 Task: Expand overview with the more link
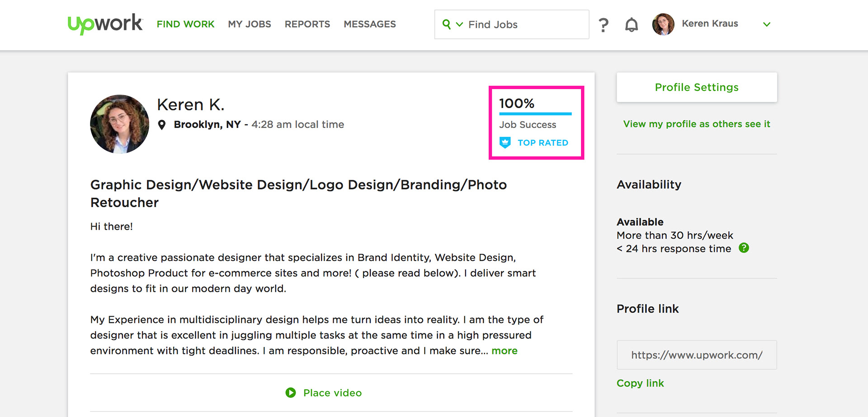pyautogui.click(x=505, y=351)
